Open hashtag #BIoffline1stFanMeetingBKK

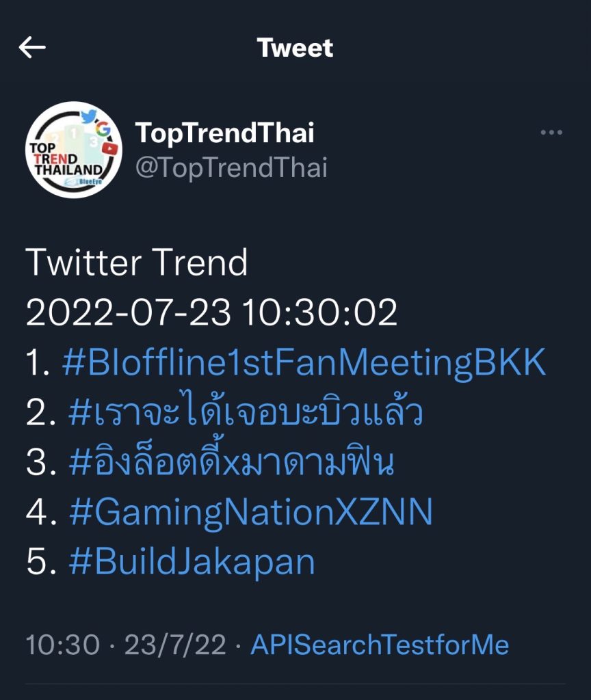[304, 362]
